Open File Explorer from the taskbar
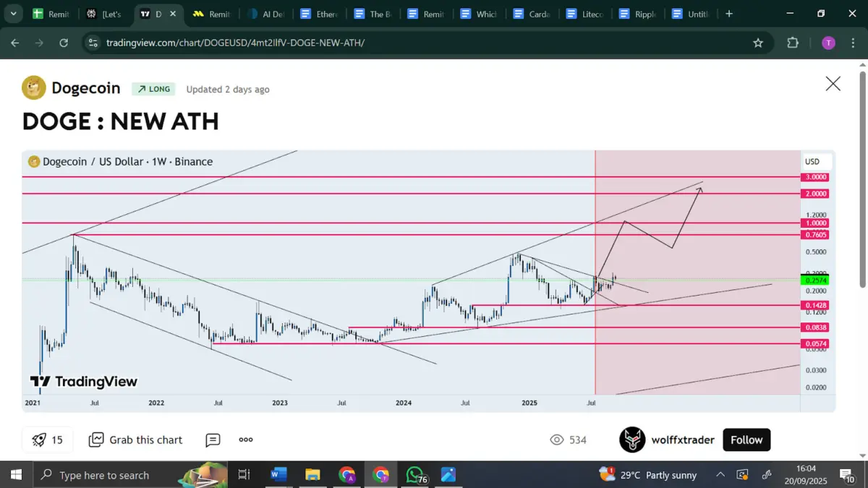868x488 pixels. pos(312,475)
